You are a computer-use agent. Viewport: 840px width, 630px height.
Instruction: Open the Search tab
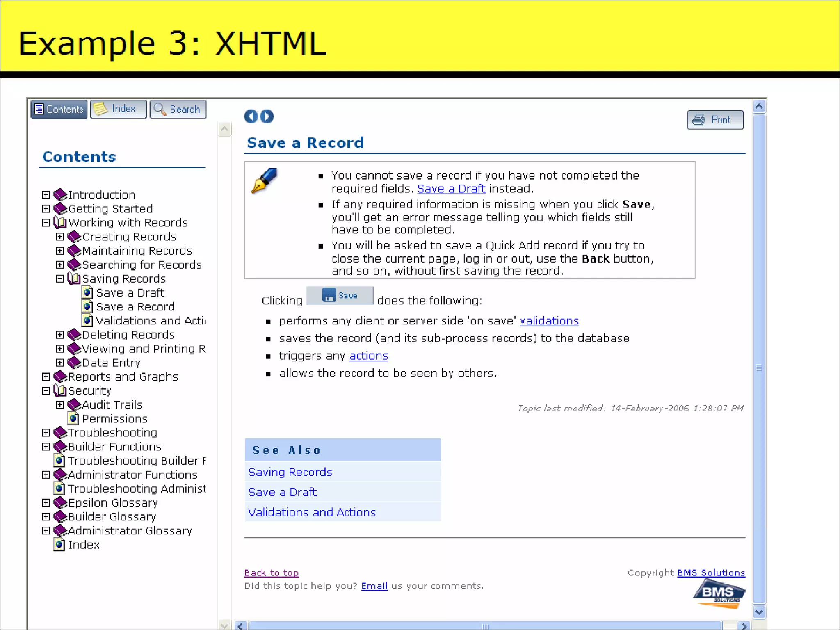[x=178, y=110]
